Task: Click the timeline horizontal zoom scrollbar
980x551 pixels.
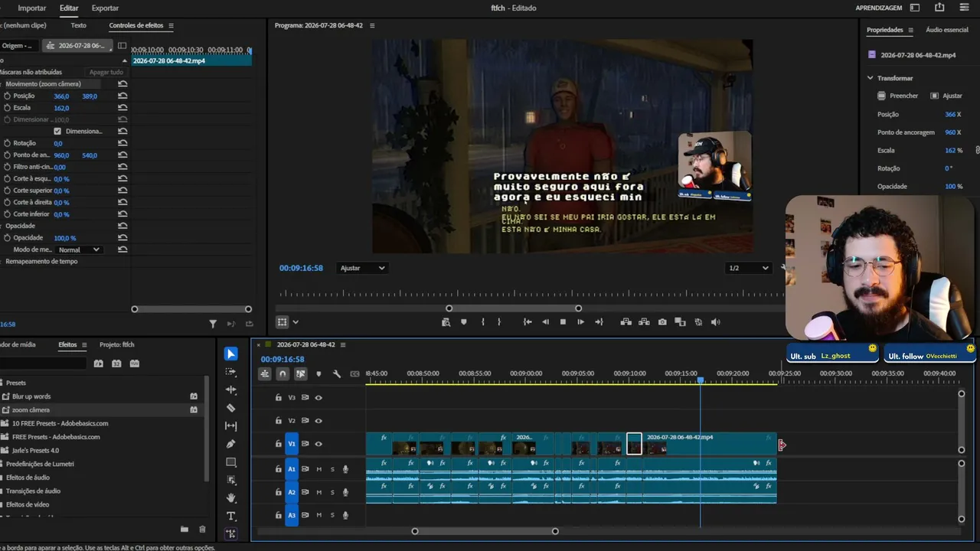Action: coord(485,531)
